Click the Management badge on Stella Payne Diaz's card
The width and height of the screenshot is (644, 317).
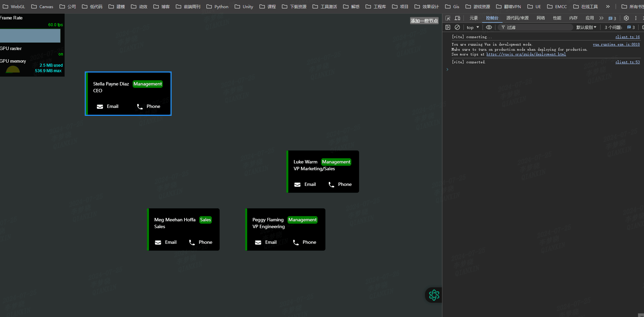(148, 84)
